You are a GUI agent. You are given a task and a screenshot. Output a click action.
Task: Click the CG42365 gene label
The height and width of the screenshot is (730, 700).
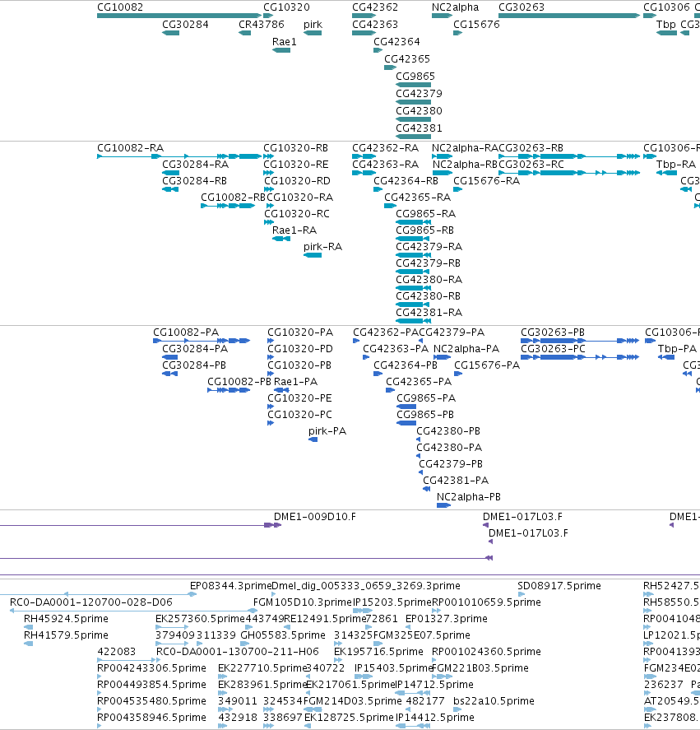coord(407,59)
